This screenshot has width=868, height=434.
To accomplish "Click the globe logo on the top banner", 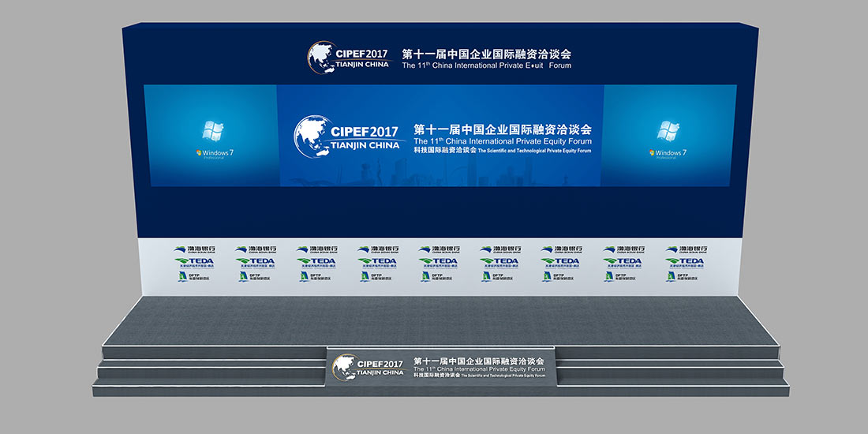I will (324, 58).
